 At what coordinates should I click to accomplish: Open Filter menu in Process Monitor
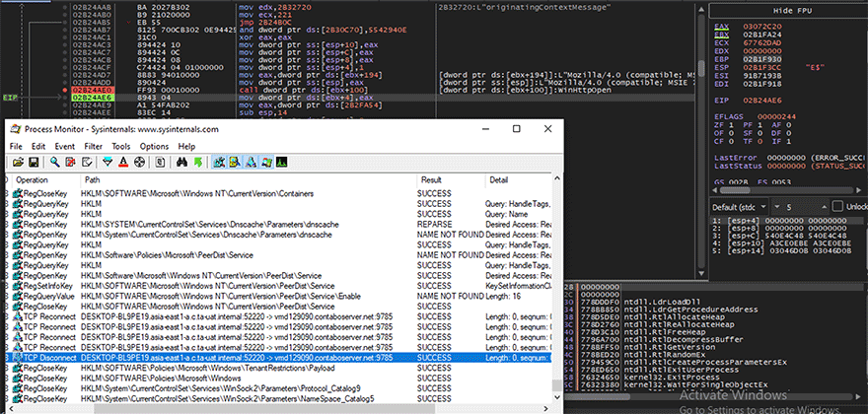tap(94, 147)
